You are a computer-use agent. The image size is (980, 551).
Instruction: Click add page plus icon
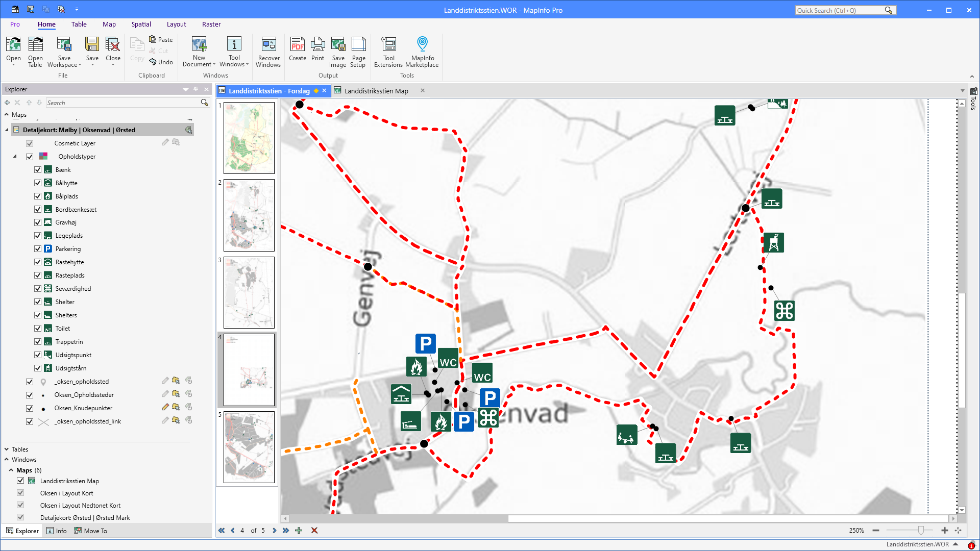(299, 531)
